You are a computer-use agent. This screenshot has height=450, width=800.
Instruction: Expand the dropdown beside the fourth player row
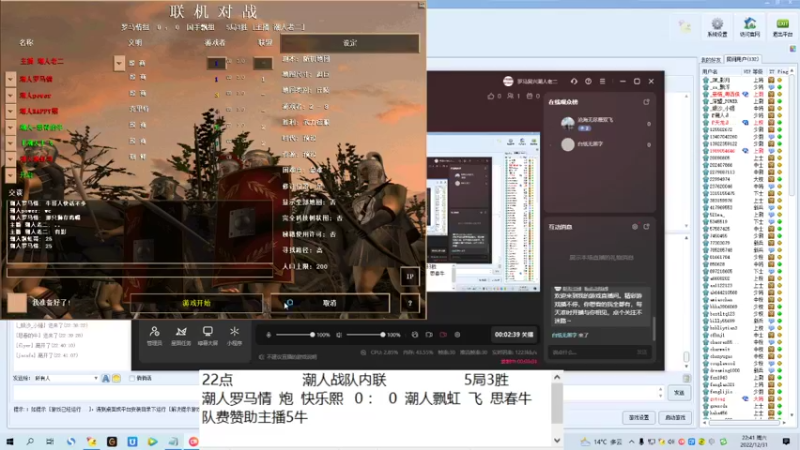pyautogui.click(x=11, y=111)
